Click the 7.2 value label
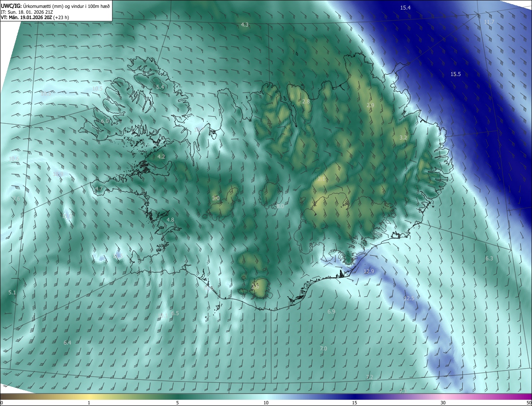Viewport: 532px width, 406px height. tap(369, 377)
